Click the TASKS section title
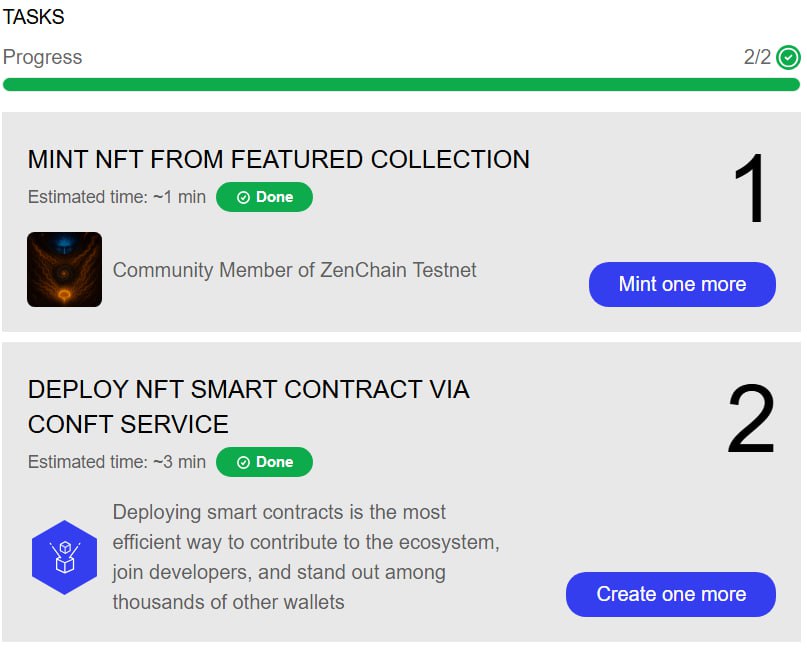 [33, 17]
